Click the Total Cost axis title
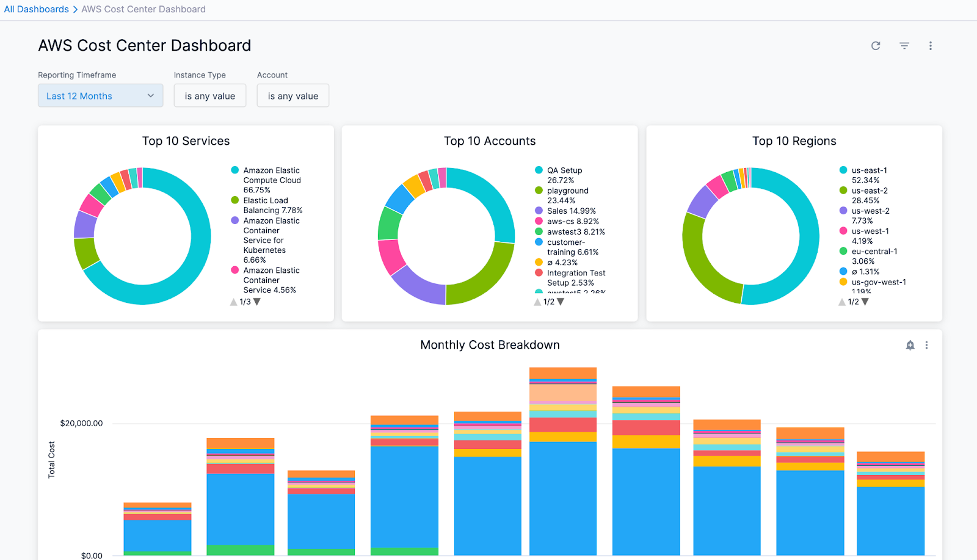The image size is (977, 560). (x=51, y=459)
